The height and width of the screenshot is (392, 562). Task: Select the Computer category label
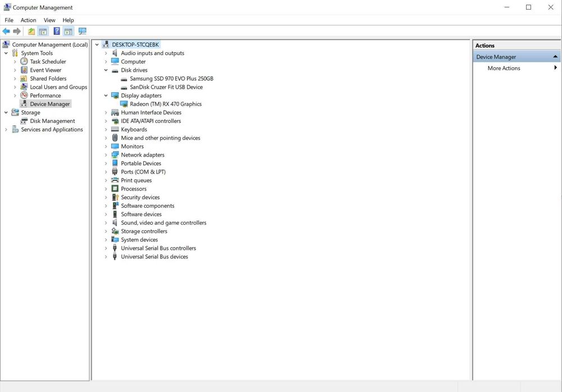click(x=133, y=62)
